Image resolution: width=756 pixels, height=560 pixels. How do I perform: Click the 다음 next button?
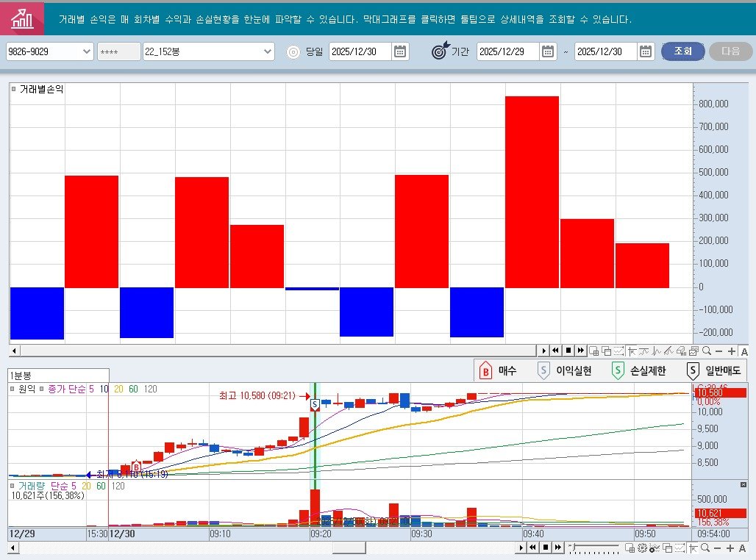click(x=730, y=51)
